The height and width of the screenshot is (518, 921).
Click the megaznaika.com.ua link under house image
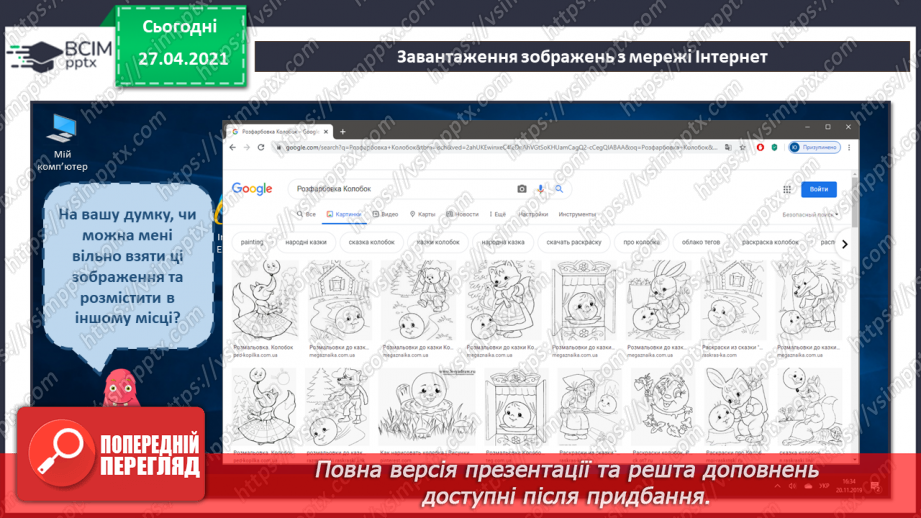pyautogui.click(x=332, y=355)
